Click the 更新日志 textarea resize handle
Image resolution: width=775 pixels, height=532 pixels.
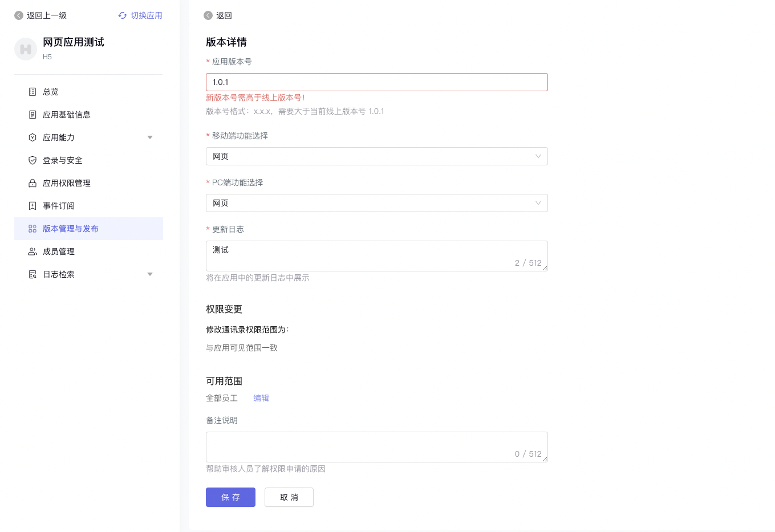[x=545, y=269]
